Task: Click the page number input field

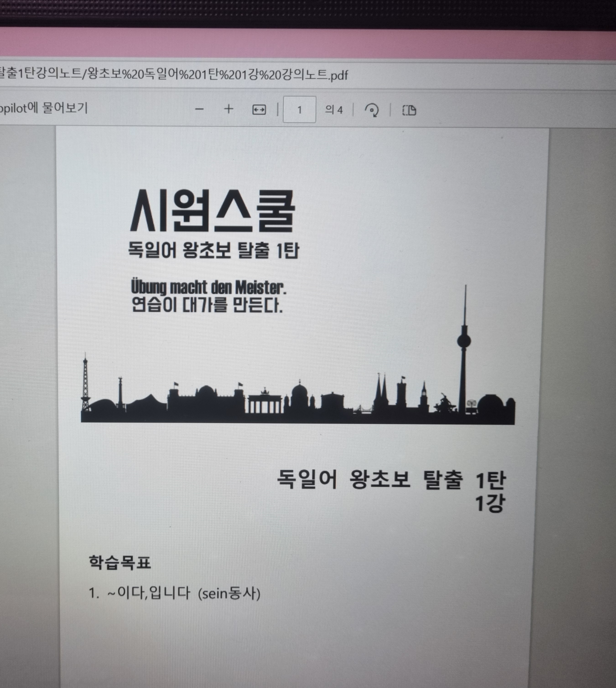Action: click(299, 110)
